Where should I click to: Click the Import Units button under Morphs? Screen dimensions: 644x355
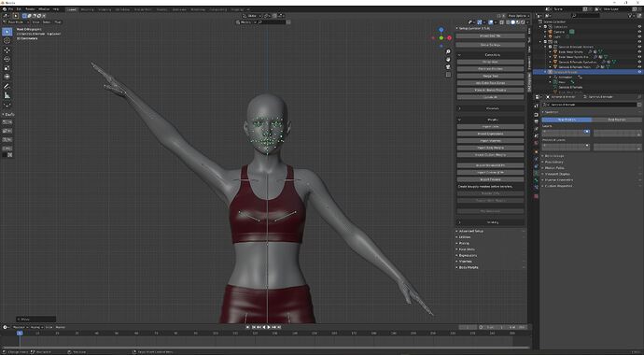click(490, 126)
